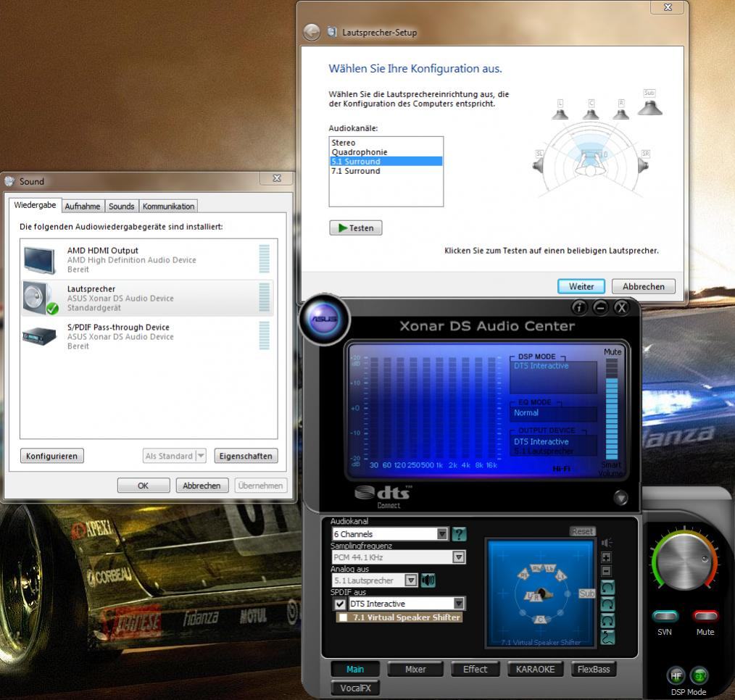
Task: Click the Konfigurieren button
Action: (x=51, y=456)
